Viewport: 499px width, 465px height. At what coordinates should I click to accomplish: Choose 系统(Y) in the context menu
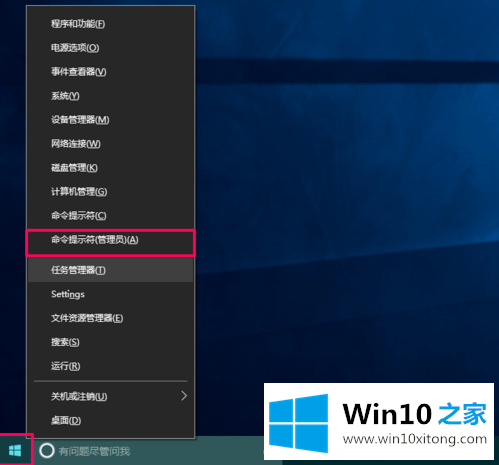pos(110,96)
